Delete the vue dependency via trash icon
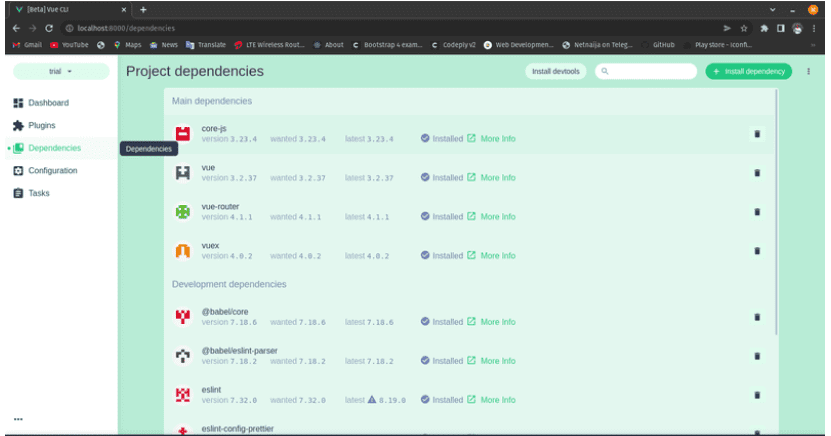Image resolution: width=831 pixels, height=436 pixels. 757,173
